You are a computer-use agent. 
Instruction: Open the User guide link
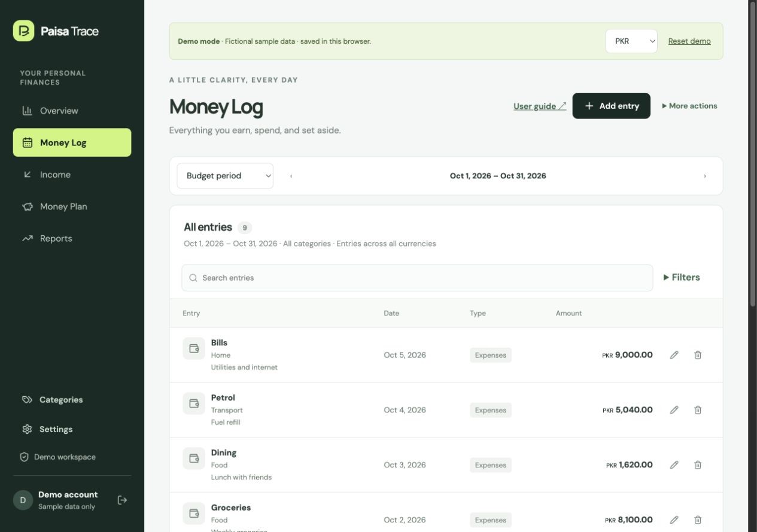(x=540, y=106)
